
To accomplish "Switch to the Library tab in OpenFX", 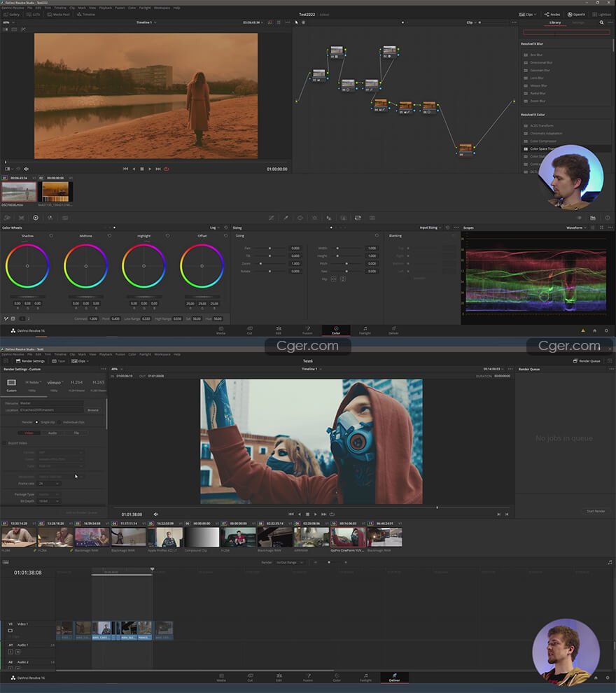I will pyautogui.click(x=555, y=22).
